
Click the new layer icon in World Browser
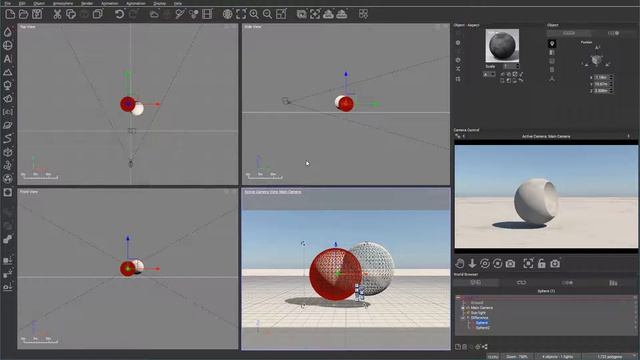(458, 347)
